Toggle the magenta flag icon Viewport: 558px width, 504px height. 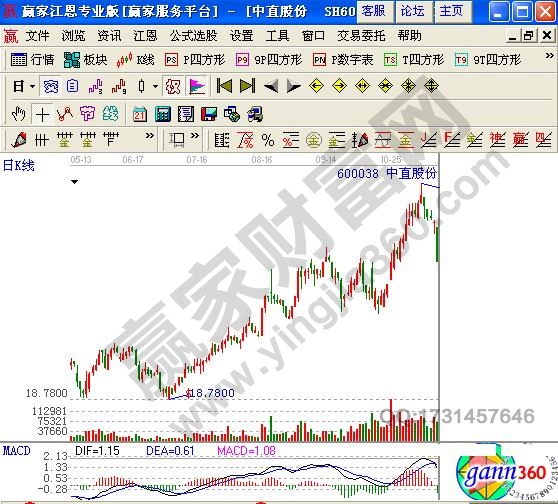197,86
